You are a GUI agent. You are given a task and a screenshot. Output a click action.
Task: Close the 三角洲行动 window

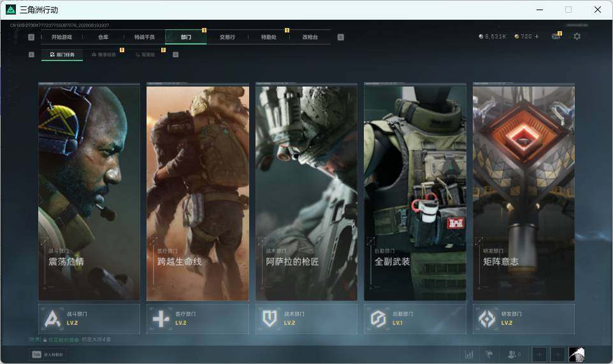[x=597, y=10]
